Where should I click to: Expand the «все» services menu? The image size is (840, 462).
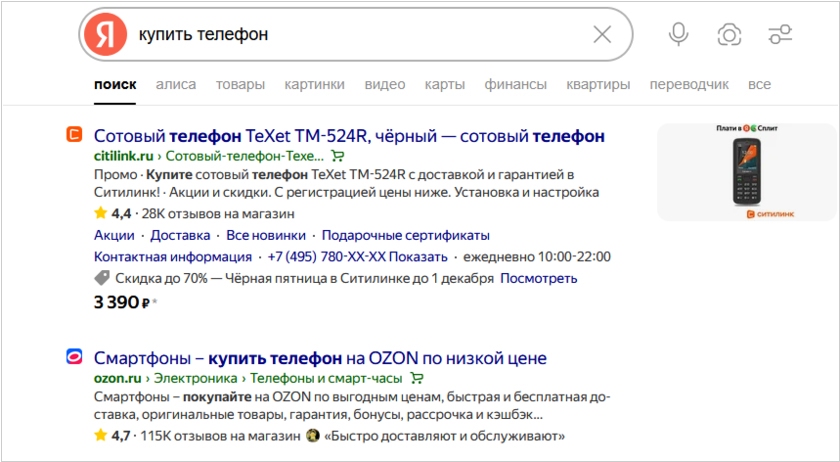[x=759, y=85]
